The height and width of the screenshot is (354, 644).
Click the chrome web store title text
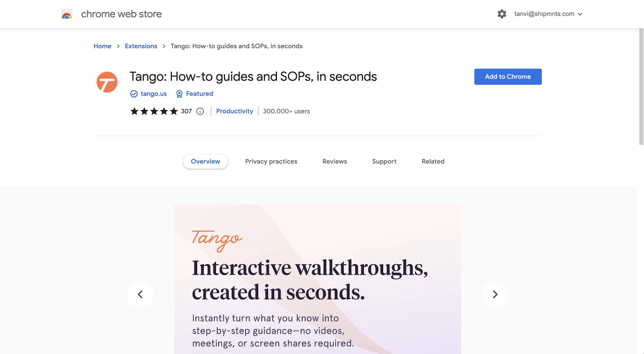click(121, 14)
